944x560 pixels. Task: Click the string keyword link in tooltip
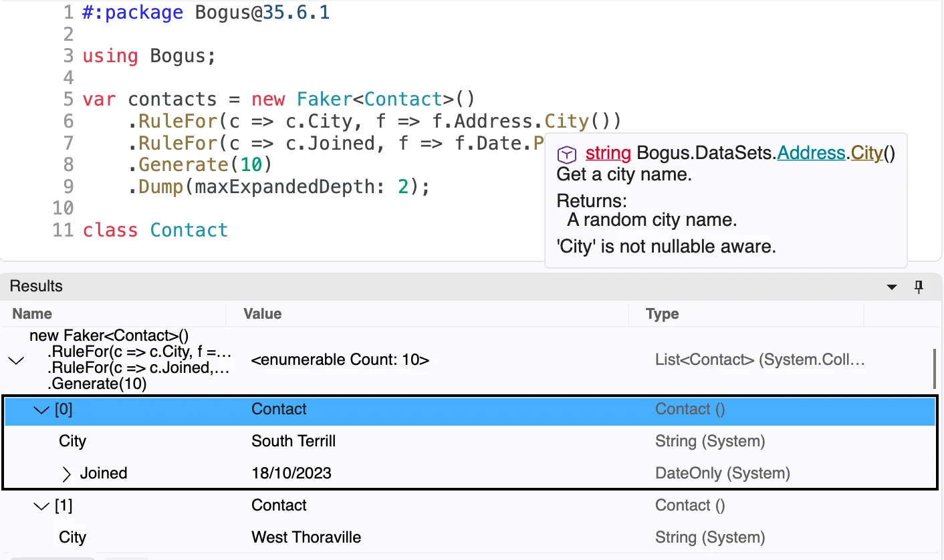point(608,153)
